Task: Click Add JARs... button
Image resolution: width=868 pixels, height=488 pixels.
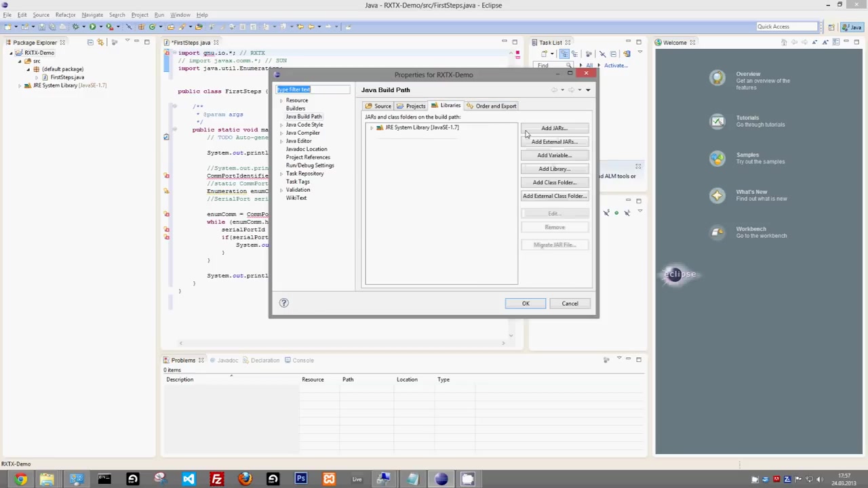Action: [555, 128]
